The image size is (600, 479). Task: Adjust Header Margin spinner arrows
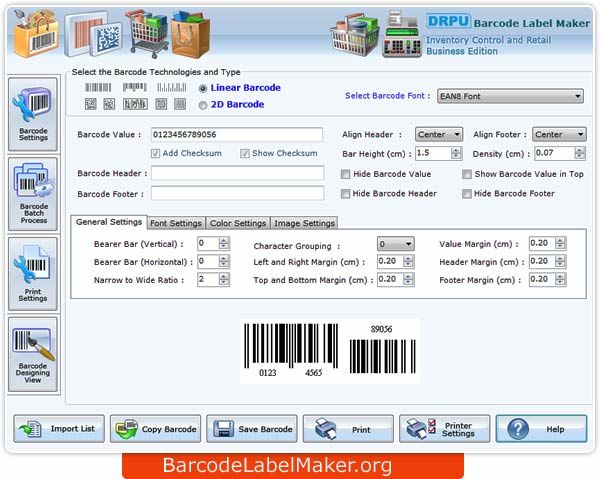pyautogui.click(x=560, y=261)
